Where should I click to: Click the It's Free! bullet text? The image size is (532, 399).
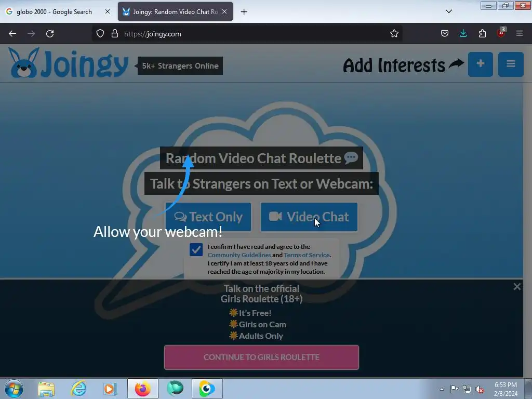(255, 313)
